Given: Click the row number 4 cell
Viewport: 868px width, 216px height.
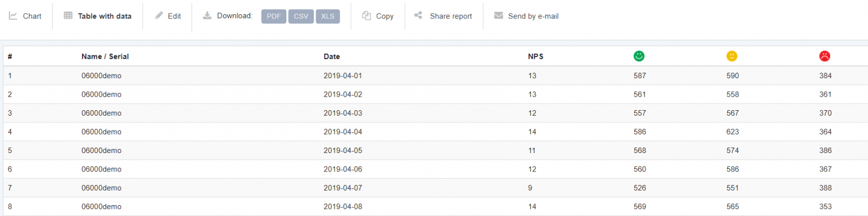Looking at the screenshot, I should 10,132.
